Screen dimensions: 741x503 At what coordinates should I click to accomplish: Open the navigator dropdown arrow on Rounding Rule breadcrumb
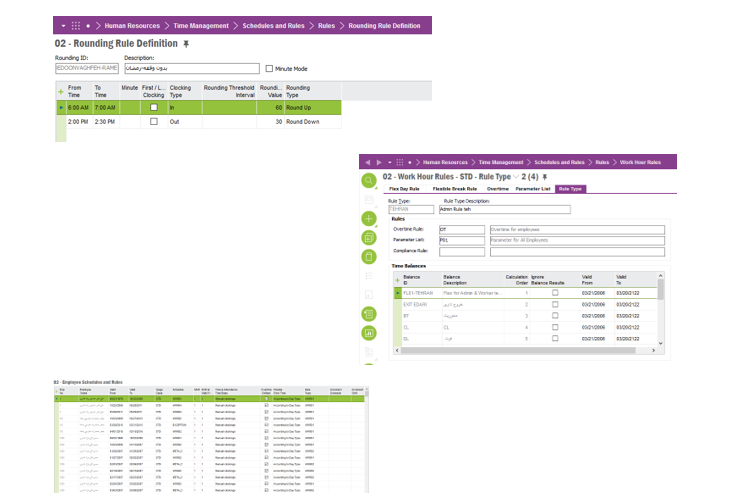tap(63, 26)
